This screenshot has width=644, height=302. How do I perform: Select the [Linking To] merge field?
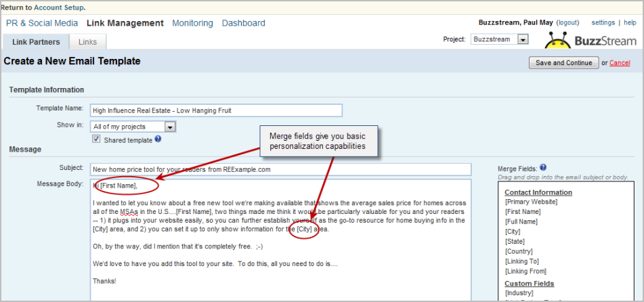pyautogui.click(x=521, y=261)
